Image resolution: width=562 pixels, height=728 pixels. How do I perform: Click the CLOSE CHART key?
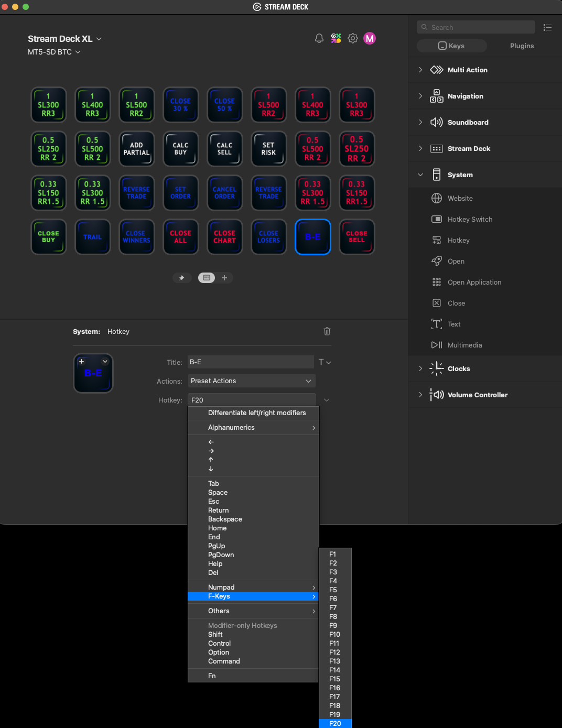pyautogui.click(x=224, y=237)
